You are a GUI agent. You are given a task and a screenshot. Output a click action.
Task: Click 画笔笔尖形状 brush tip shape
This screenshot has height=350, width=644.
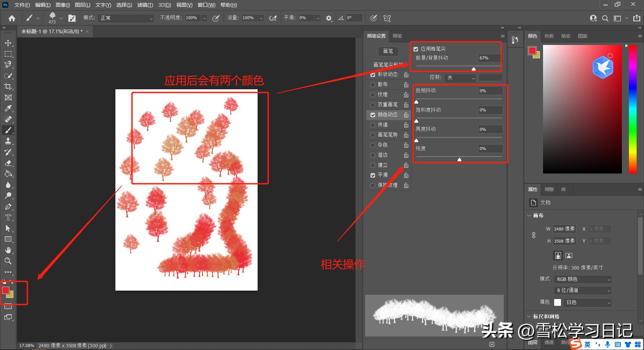click(388, 64)
